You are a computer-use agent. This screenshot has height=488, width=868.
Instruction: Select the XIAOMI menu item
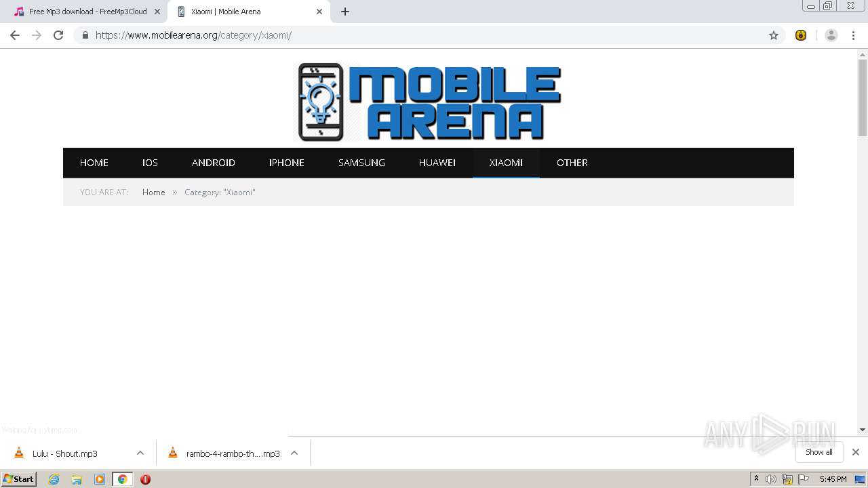[x=506, y=163]
